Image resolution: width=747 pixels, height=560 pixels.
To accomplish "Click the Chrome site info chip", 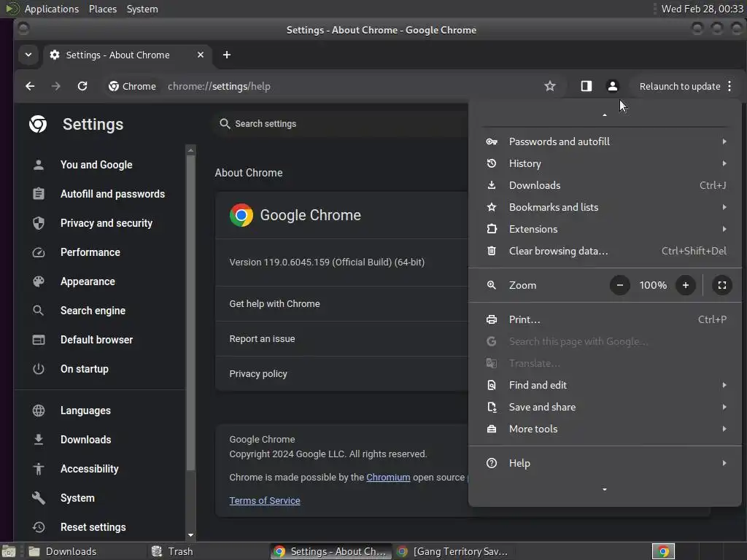I will tap(133, 86).
